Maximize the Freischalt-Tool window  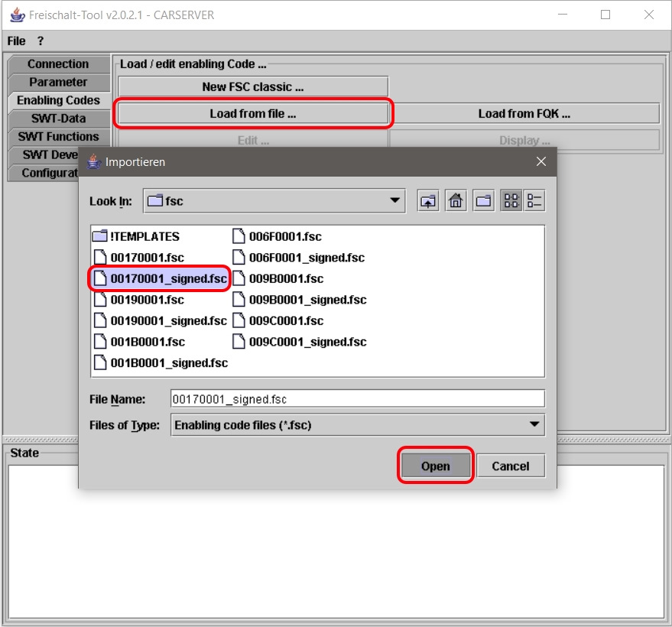pos(605,15)
